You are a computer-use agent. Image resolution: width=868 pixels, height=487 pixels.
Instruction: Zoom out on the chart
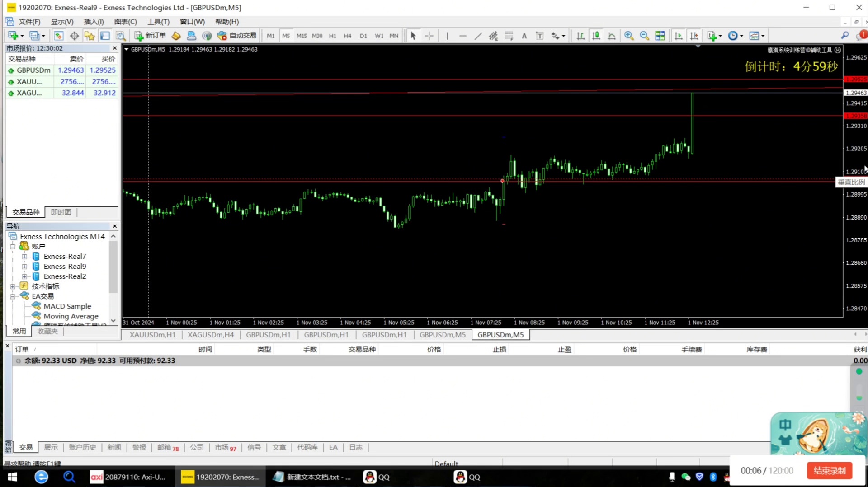[x=644, y=36]
